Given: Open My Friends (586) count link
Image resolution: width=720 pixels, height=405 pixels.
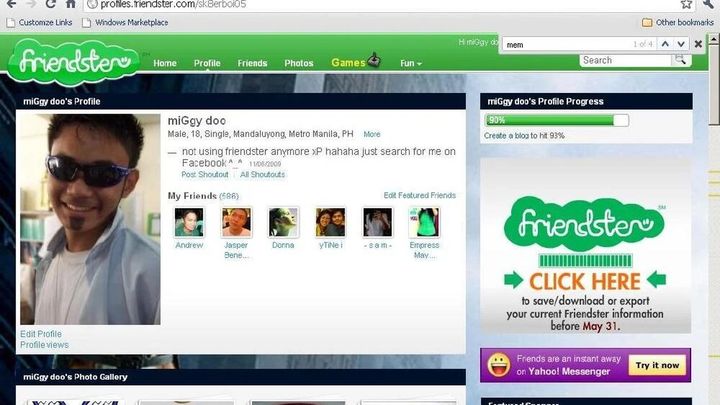Looking at the screenshot, I should point(229,197).
